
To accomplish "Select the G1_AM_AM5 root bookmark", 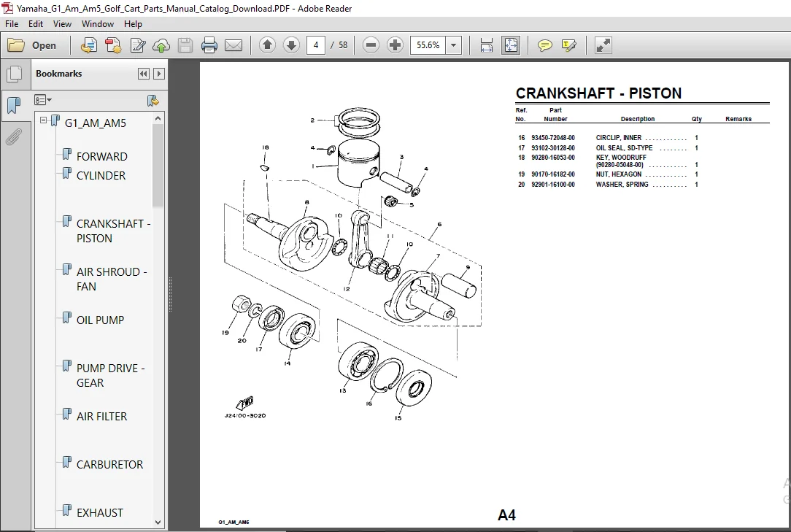I will (x=95, y=123).
